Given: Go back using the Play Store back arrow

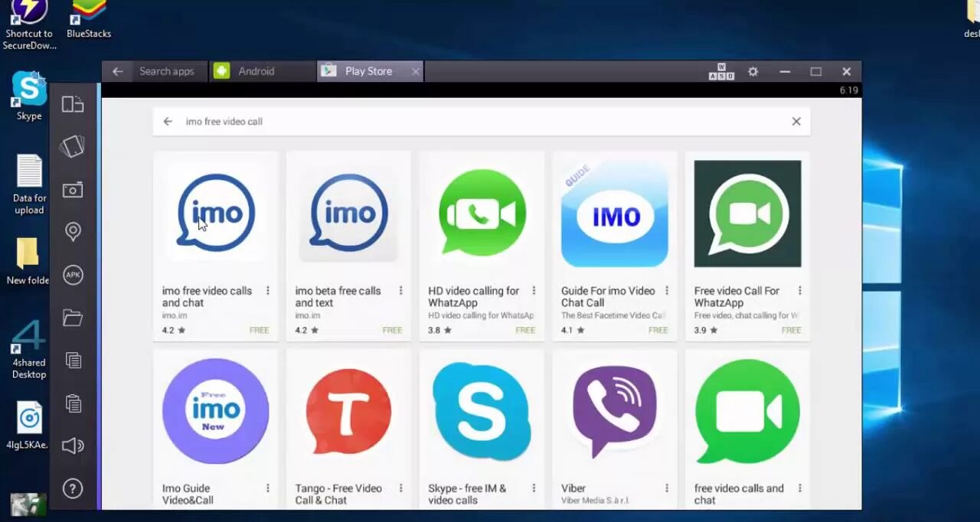Looking at the screenshot, I should click(168, 121).
